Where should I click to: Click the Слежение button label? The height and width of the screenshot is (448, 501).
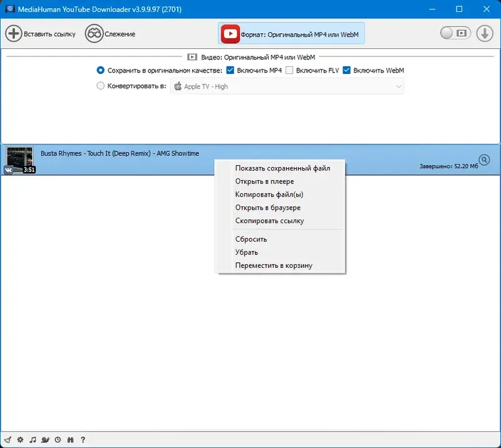click(120, 34)
